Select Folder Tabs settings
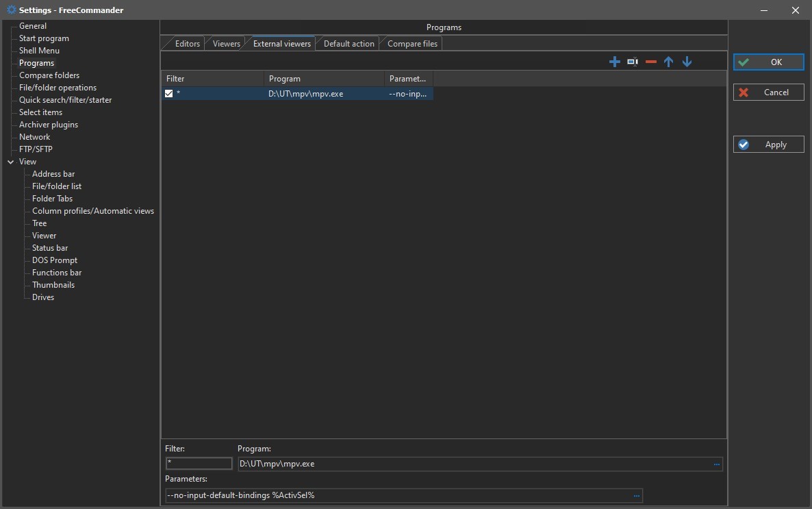The width and height of the screenshot is (812, 509). [52, 199]
